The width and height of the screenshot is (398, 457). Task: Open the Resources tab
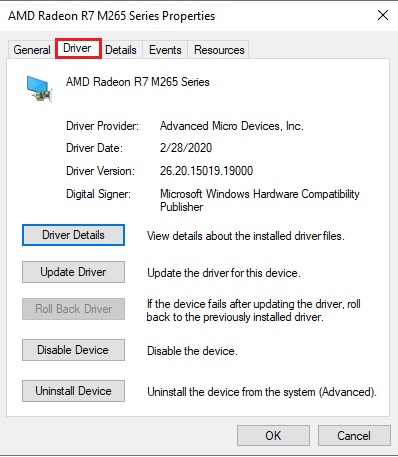click(219, 50)
